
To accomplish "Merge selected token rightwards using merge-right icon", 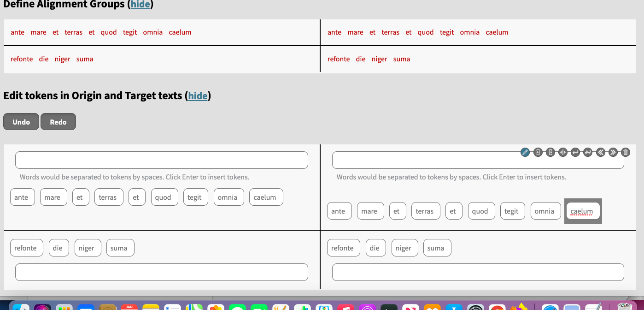I will (550, 152).
